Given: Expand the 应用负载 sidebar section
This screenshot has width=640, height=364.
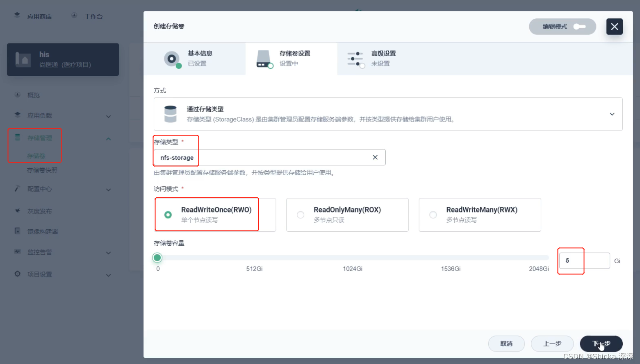Looking at the screenshot, I should 108,116.
